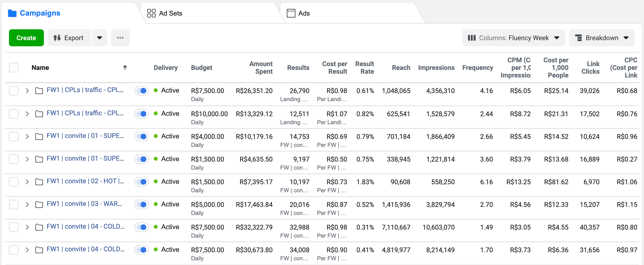Image resolution: width=644 pixels, height=265 pixels.
Task: Open the first 04 - COLD campaign link
Action: point(85,227)
